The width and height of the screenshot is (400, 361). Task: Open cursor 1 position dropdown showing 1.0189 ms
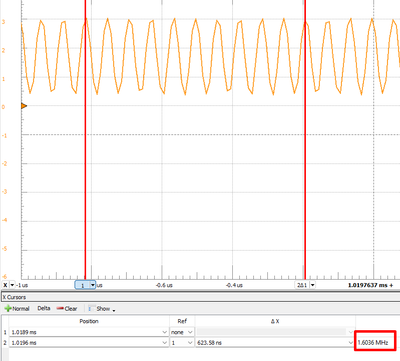pos(164,332)
